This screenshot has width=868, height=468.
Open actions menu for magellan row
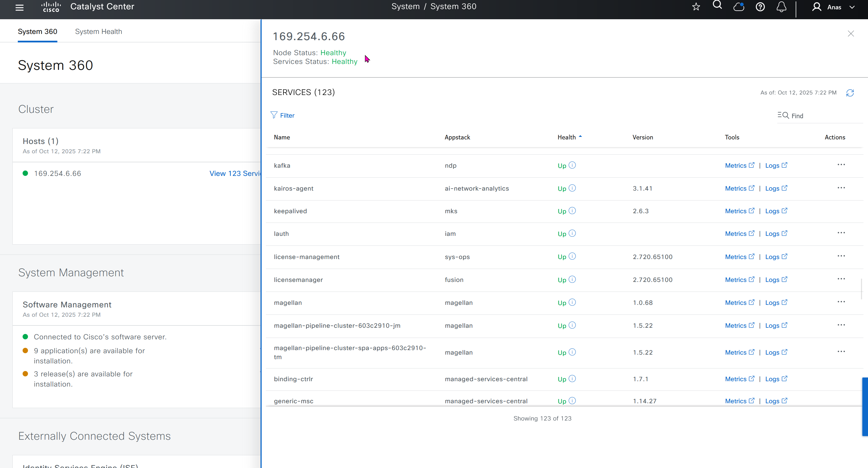841,302
